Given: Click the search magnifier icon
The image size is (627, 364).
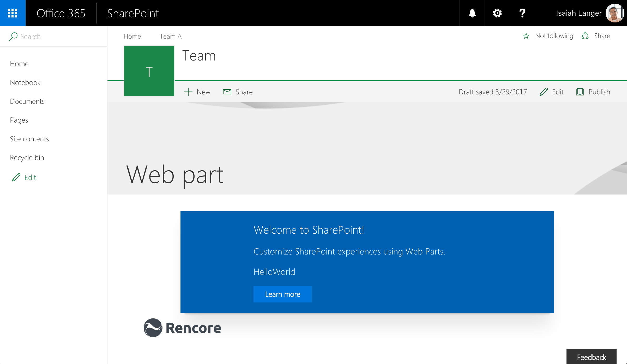Looking at the screenshot, I should [13, 37].
